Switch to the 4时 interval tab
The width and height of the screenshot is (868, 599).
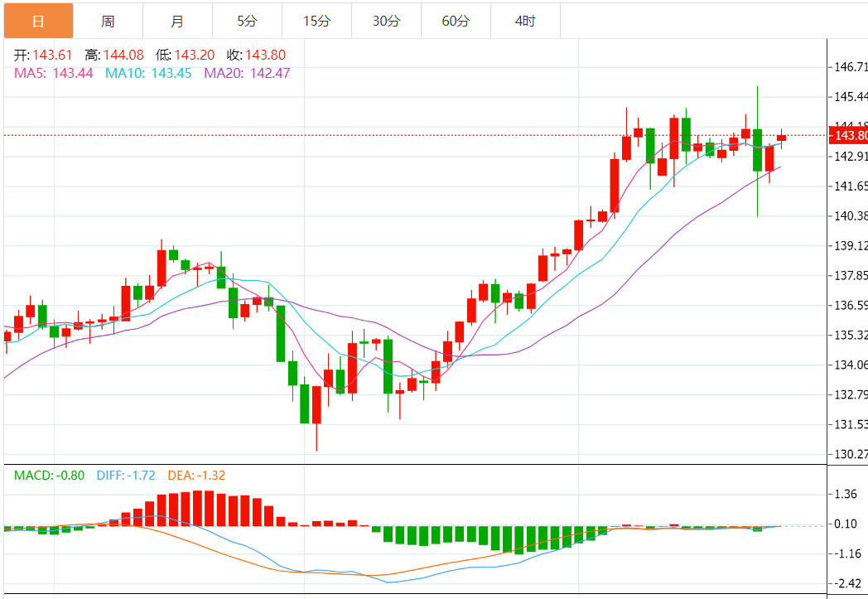point(525,21)
